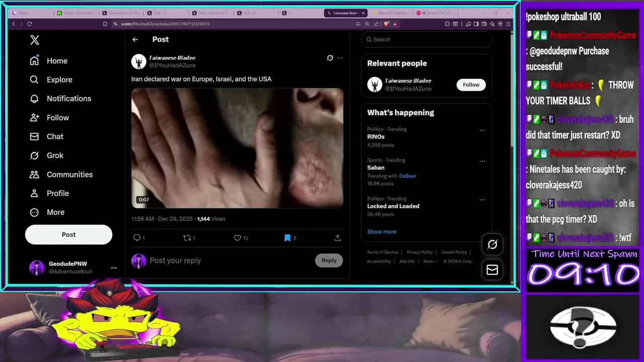Open Chat in the sidebar
644x362 pixels.
click(46, 136)
